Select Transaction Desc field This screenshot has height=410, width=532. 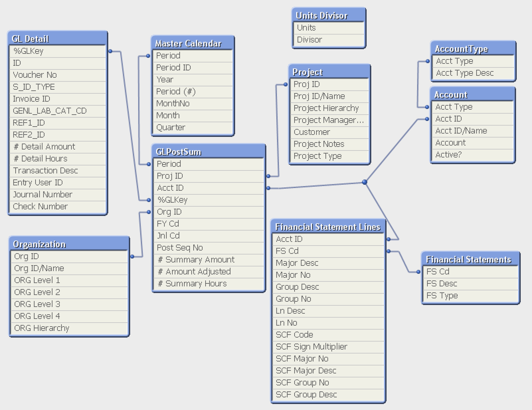[x=57, y=171]
